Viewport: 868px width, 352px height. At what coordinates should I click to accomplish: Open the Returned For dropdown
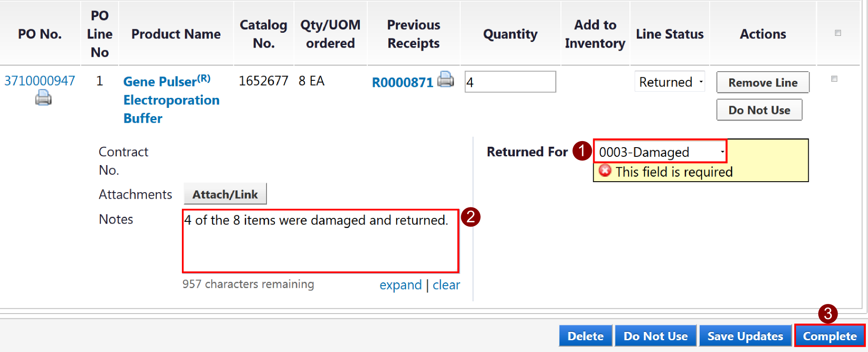pos(660,152)
